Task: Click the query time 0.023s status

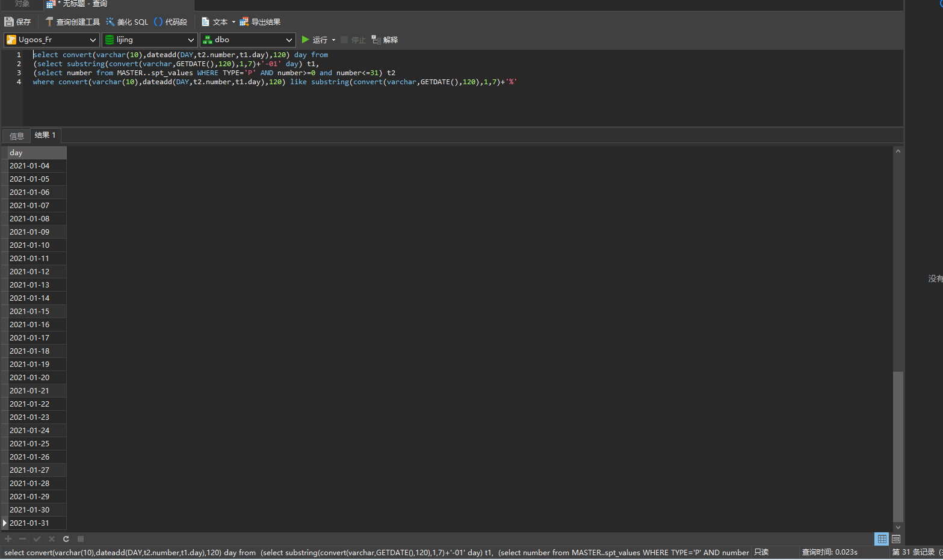Action: (830, 552)
